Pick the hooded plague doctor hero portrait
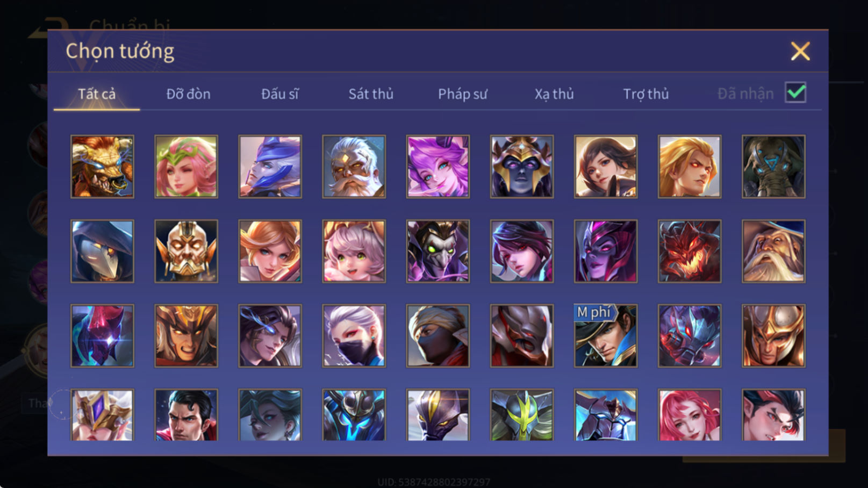 [102, 251]
